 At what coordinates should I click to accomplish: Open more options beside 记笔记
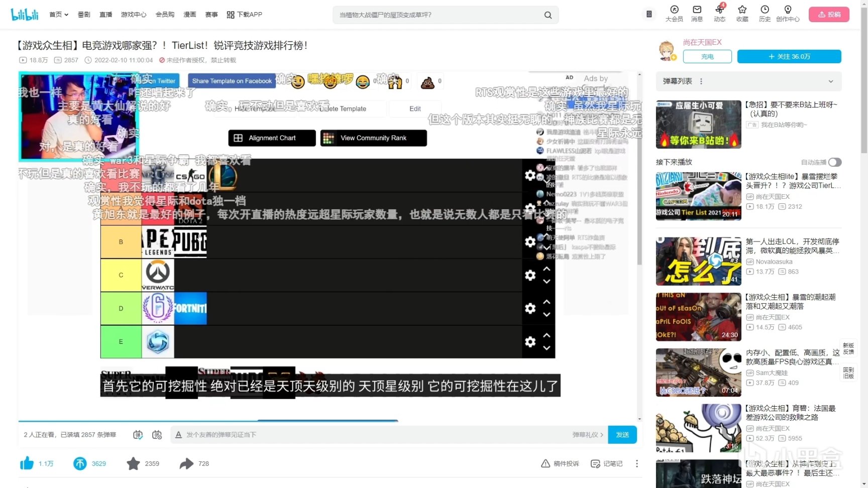click(x=637, y=463)
